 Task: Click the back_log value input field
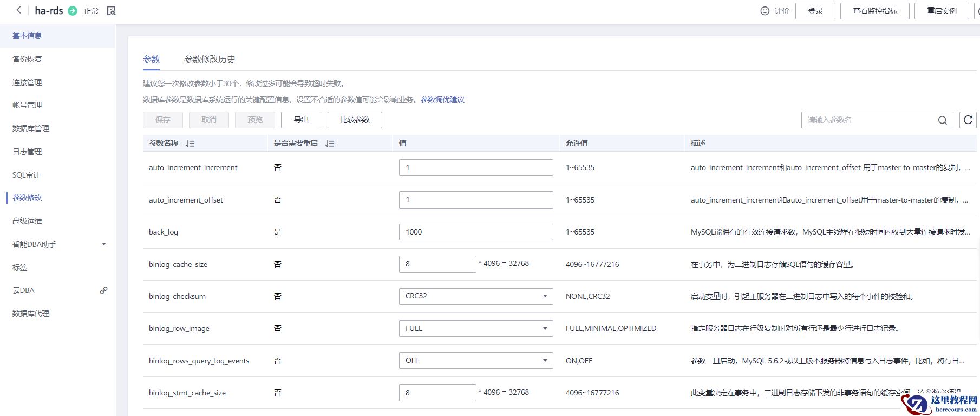[x=475, y=232]
